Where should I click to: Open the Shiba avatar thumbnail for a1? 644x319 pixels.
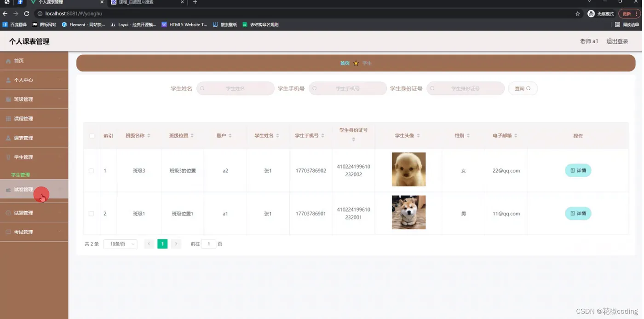(408, 212)
